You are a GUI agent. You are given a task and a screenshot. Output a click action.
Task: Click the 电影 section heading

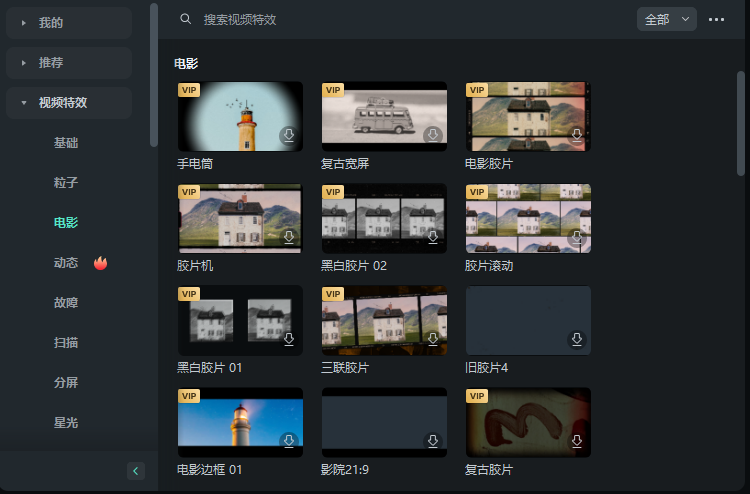186,63
